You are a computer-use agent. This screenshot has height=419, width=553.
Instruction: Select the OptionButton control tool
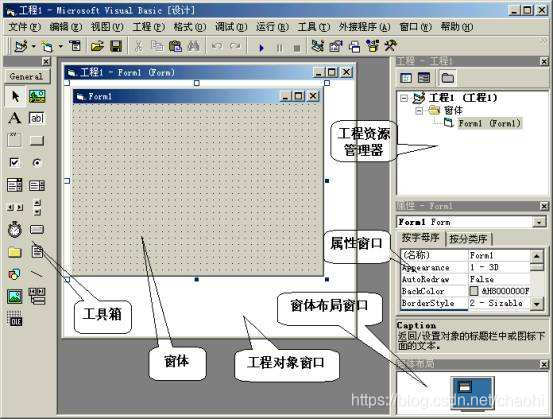(37, 163)
